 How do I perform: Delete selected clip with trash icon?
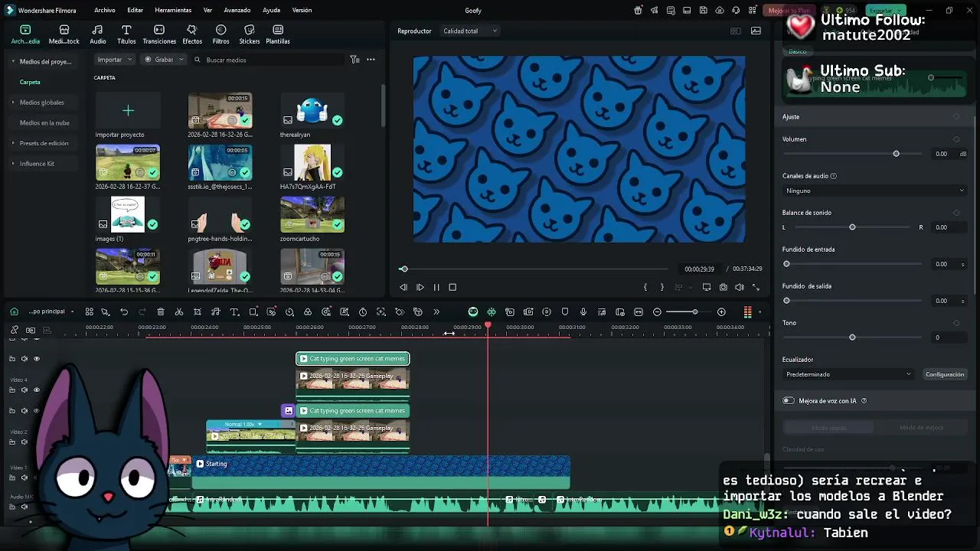(161, 311)
